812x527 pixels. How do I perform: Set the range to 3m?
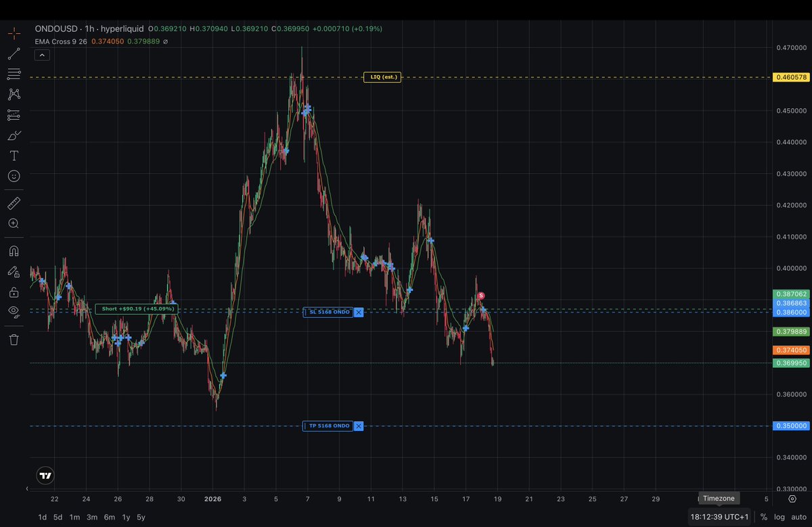(x=91, y=517)
